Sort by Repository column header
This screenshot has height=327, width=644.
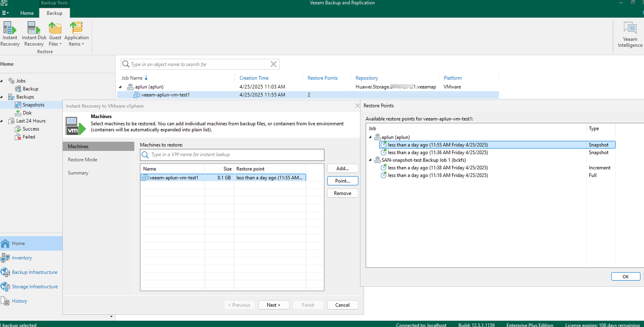(367, 78)
